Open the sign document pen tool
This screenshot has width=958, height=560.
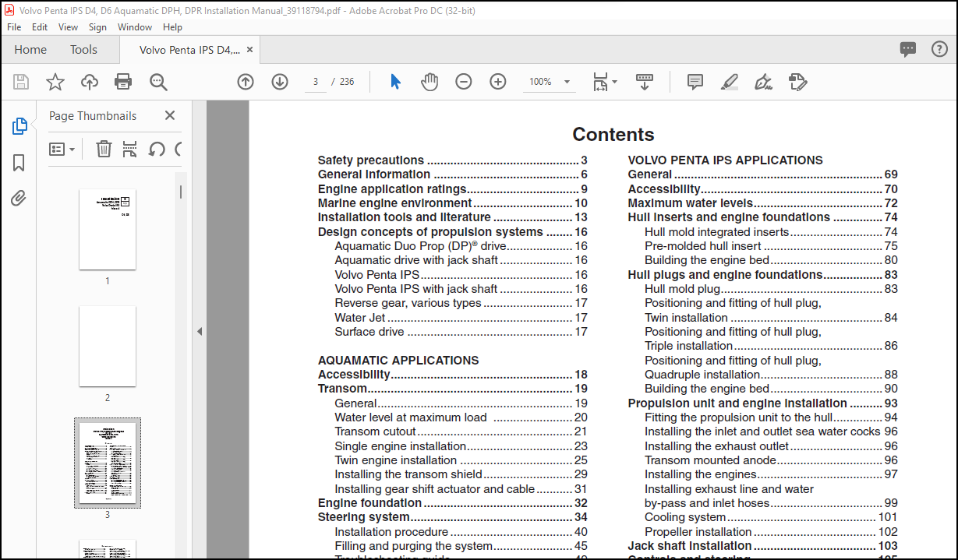coord(764,82)
